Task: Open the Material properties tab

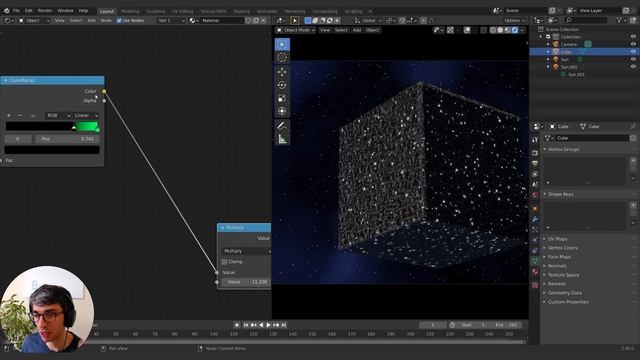Action: [x=535, y=272]
